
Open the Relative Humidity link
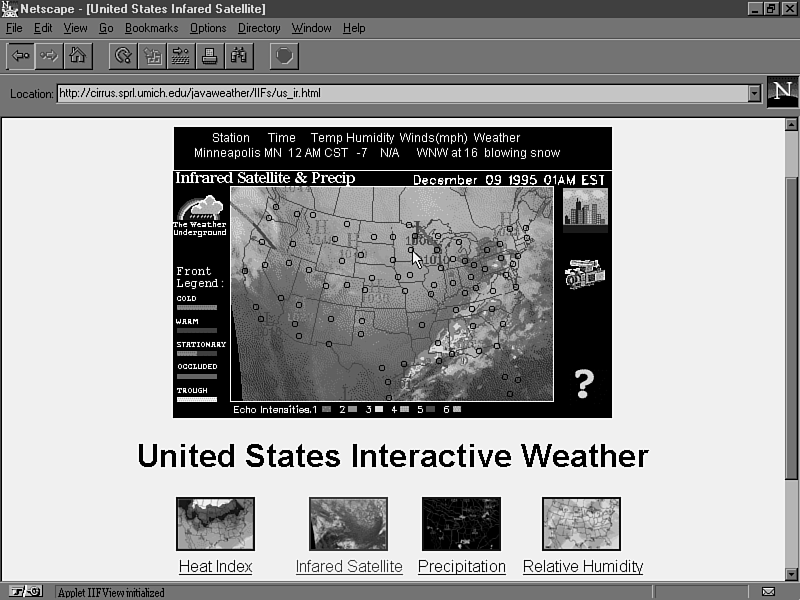(582, 567)
